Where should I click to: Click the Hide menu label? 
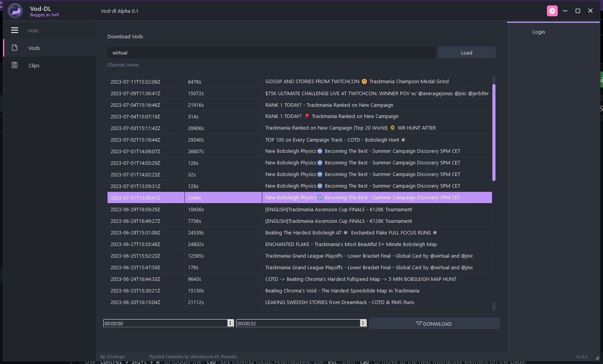(33, 31)
